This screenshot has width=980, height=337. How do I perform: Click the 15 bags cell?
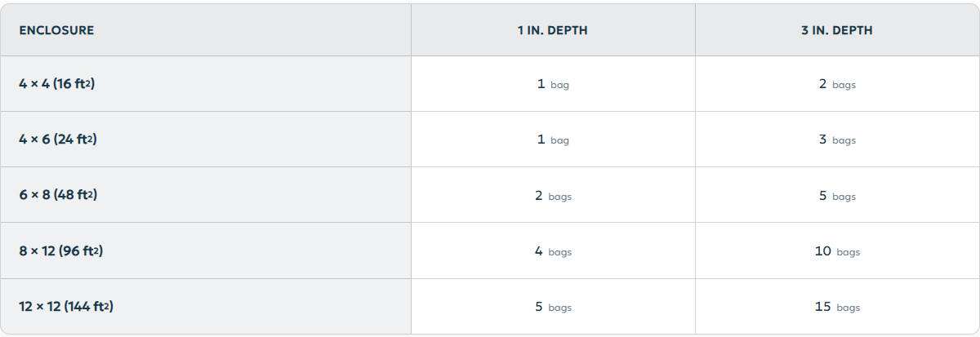pyautogui.click(x=837, y=307)
